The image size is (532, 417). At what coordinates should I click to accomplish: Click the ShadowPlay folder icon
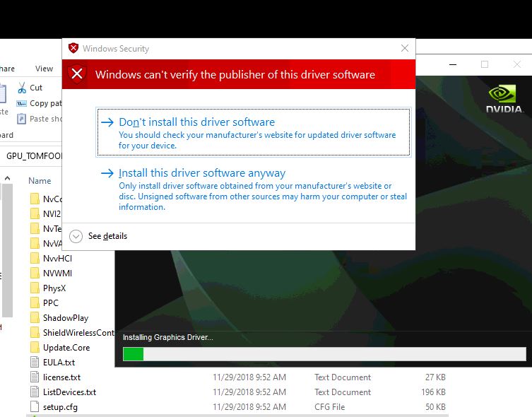point(35,317)
